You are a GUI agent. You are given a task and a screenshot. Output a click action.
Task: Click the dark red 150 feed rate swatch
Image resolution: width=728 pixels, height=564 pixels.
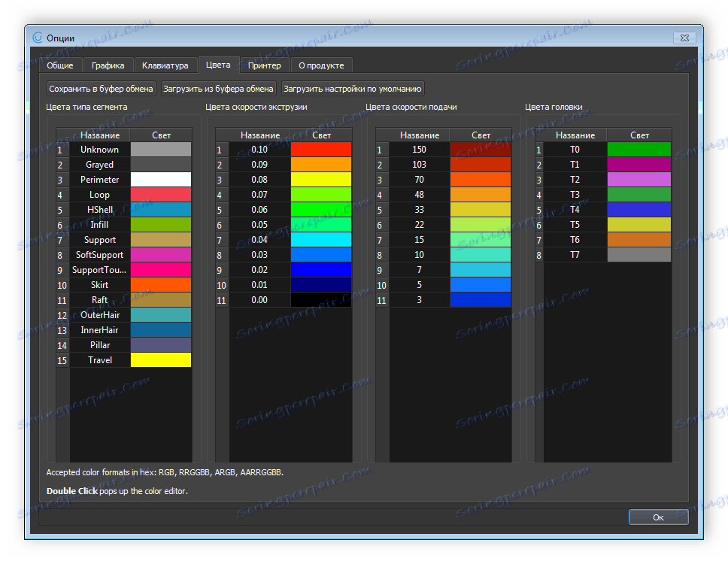(481, 150)
